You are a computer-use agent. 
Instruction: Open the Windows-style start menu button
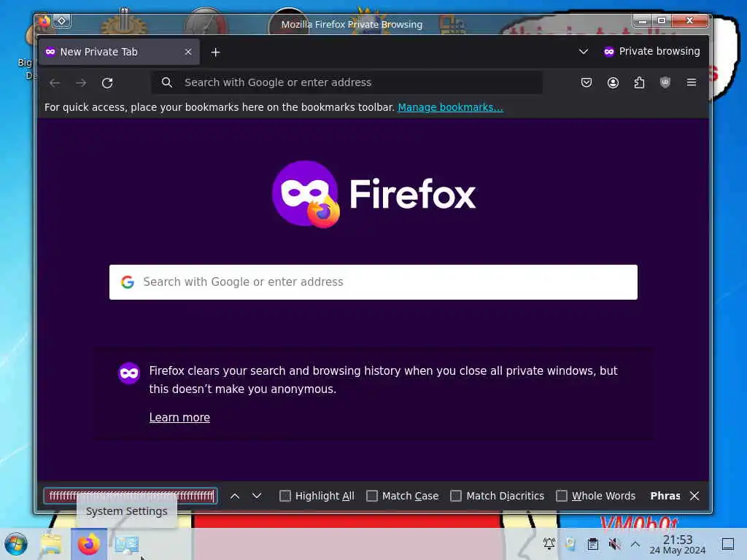click(16, 544)
